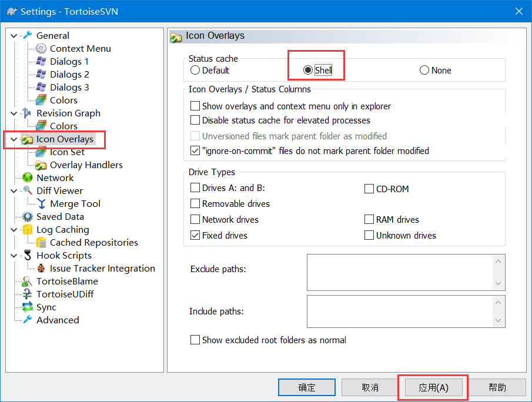Click inside the Include paths text box

[x=400, y=311]
